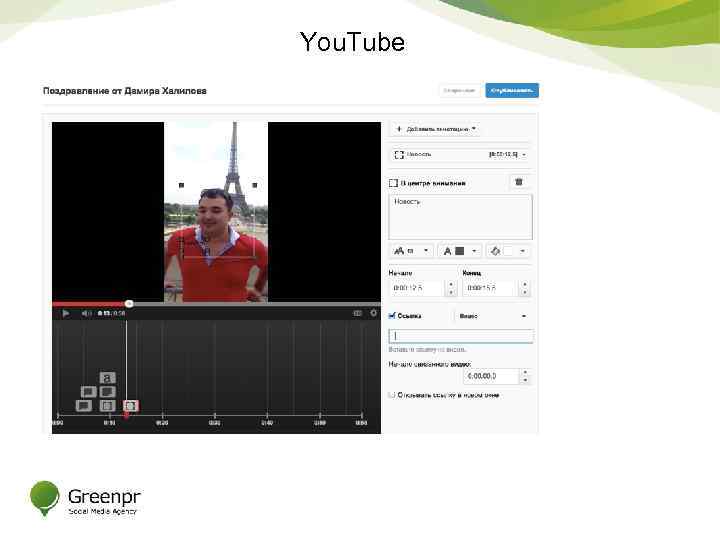Decrease the start time with down arrow

click(x=451, y=292)
